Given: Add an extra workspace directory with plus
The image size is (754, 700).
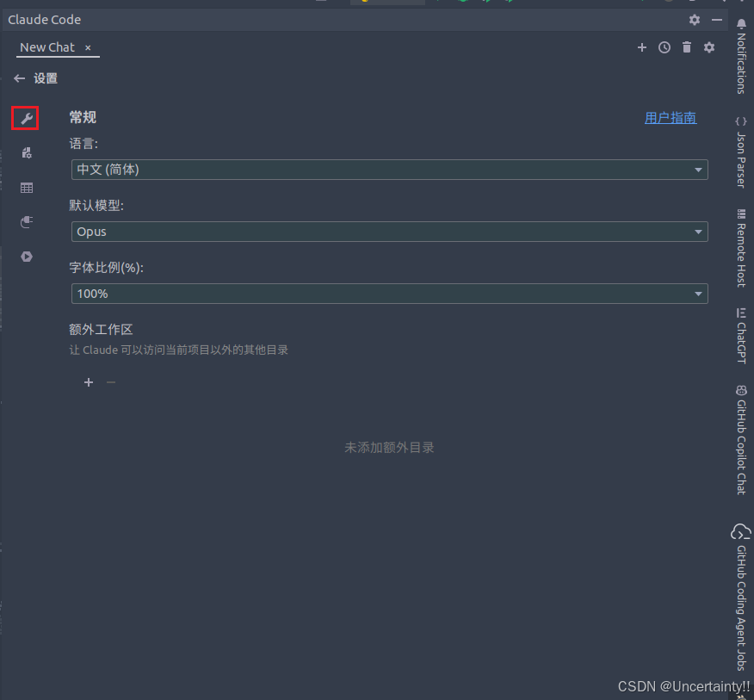Looking at the screenshot, I should tap(89, 382).
